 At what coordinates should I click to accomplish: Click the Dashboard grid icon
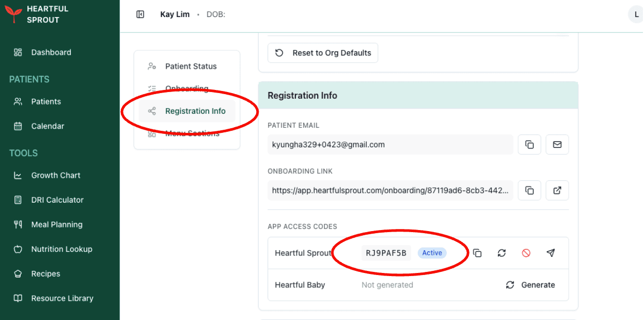point(18,52)
